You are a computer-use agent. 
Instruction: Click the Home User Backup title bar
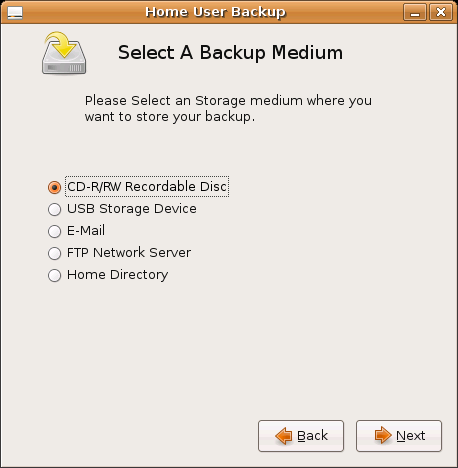(x=215, y=12)
